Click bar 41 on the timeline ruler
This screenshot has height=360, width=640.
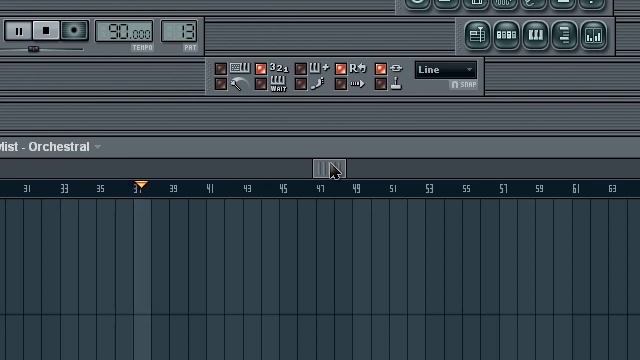point(210,189)
